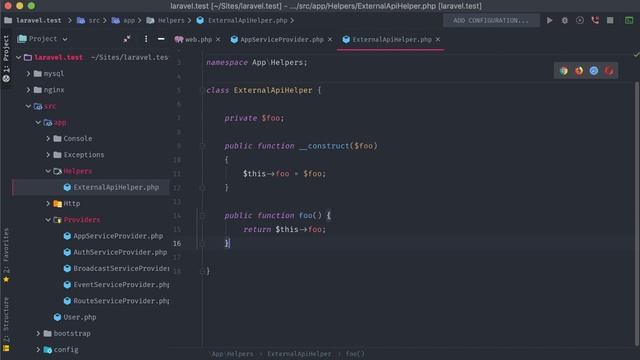This screenshot has width=640, height=360.
Task: Expand the bootstrap folder
Action: pyautogui.click(x=38, y=333)
